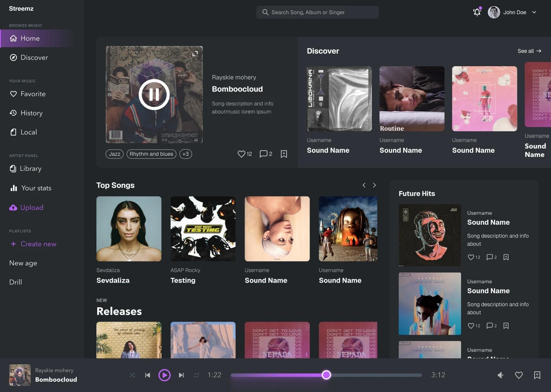Open the first Future Hits face artwork

[x=430, y=235]
